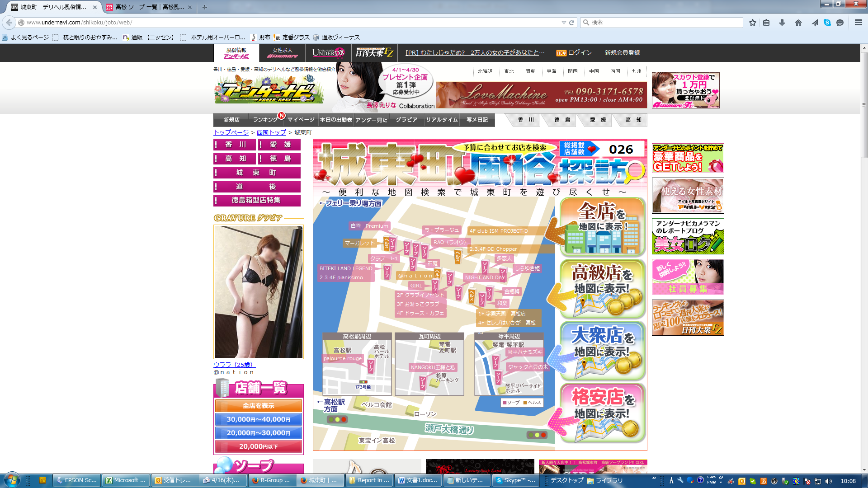Click the アンダーナビ site logo
Screen dimensions: 868x488
pos(269,89)
